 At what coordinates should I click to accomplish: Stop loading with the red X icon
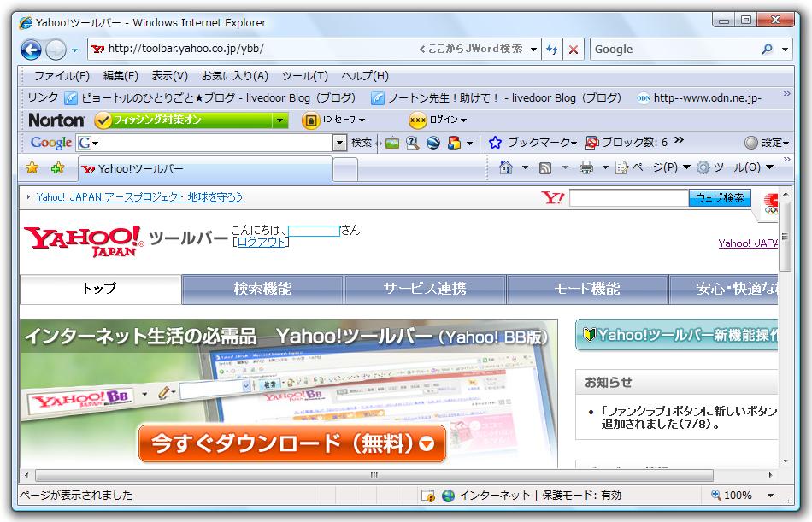click(x=574, y=50)
